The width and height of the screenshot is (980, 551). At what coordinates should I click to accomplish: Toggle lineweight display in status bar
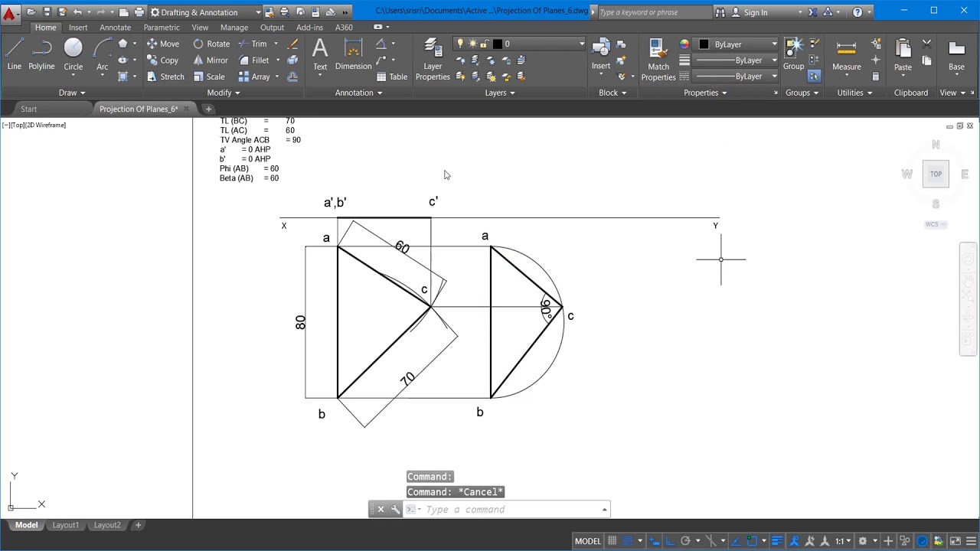777,541
